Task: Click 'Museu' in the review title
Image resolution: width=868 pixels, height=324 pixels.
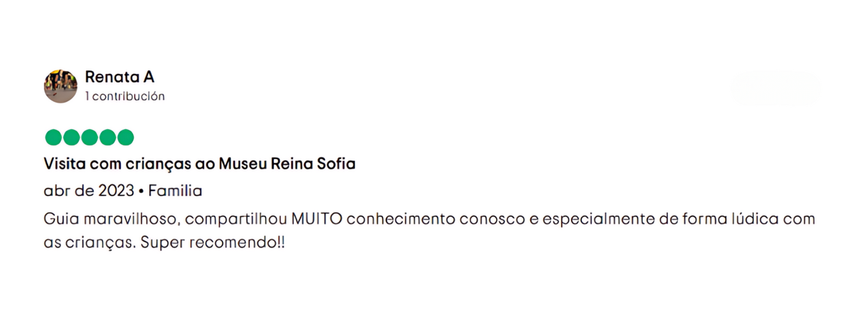Action: pyautogui.click(x=243, y=163)
